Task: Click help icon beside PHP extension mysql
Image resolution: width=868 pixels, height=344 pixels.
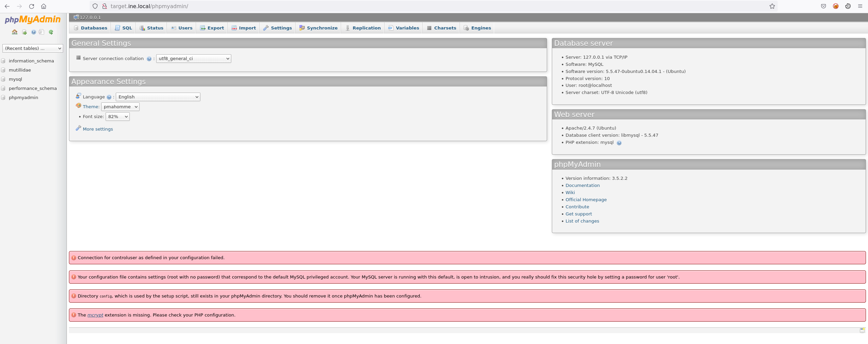Action: coord(619,143)
